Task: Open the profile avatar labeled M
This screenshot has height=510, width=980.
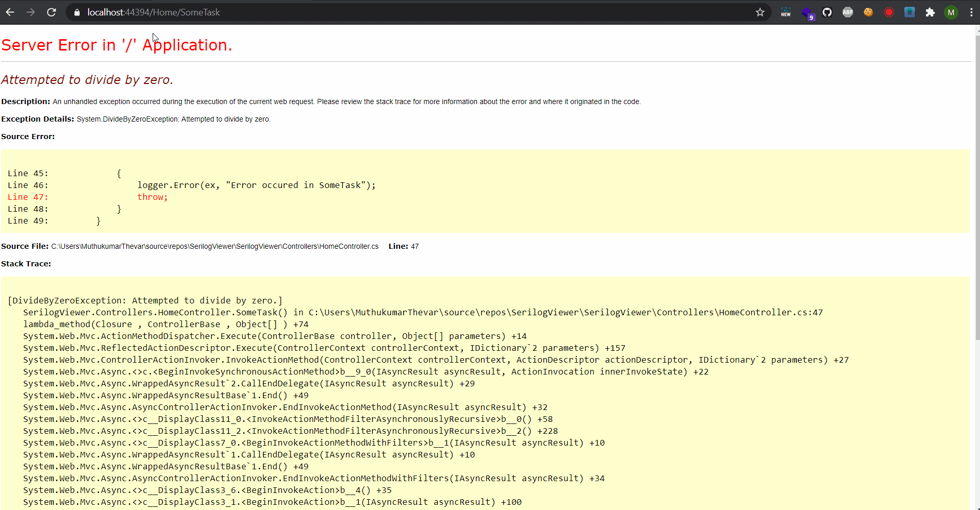Action: tap(951, 12)
